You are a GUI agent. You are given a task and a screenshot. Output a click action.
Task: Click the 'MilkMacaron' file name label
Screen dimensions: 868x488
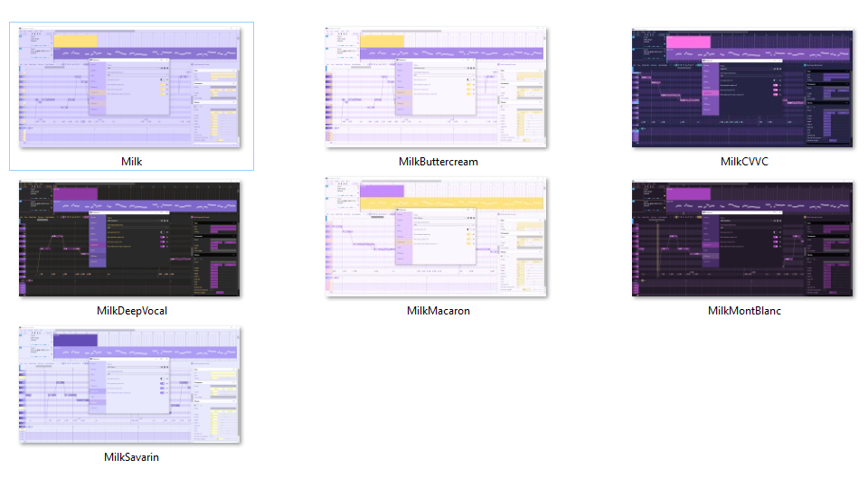point(439,311)
